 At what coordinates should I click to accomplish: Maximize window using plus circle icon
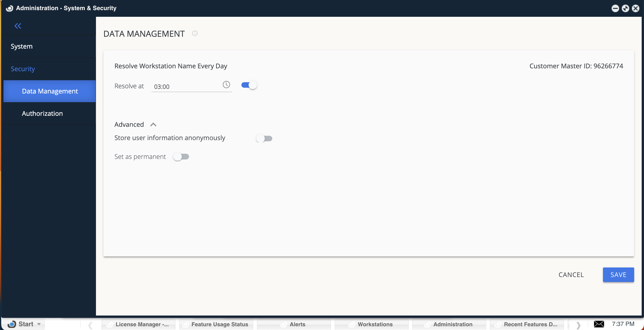click(x=626, y=8)
